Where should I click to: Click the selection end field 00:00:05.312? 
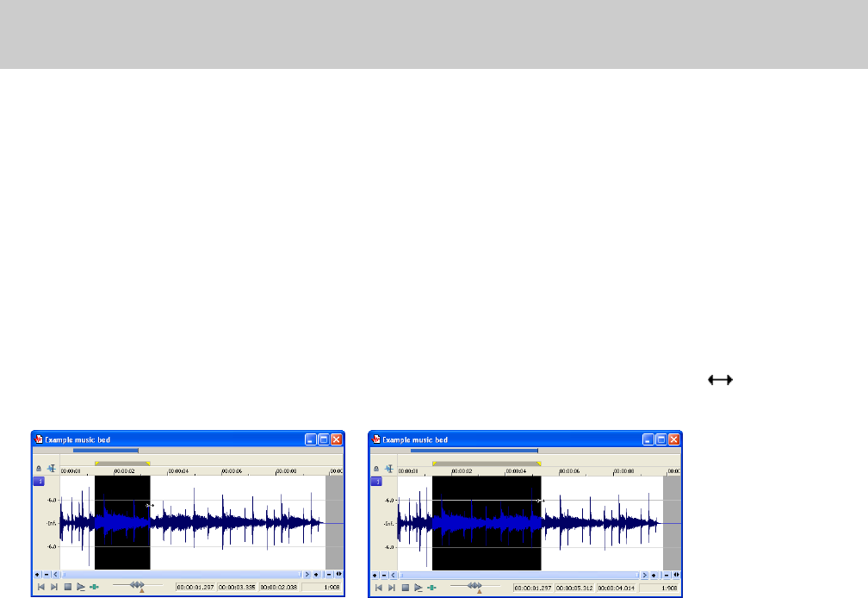coord(574,588)
